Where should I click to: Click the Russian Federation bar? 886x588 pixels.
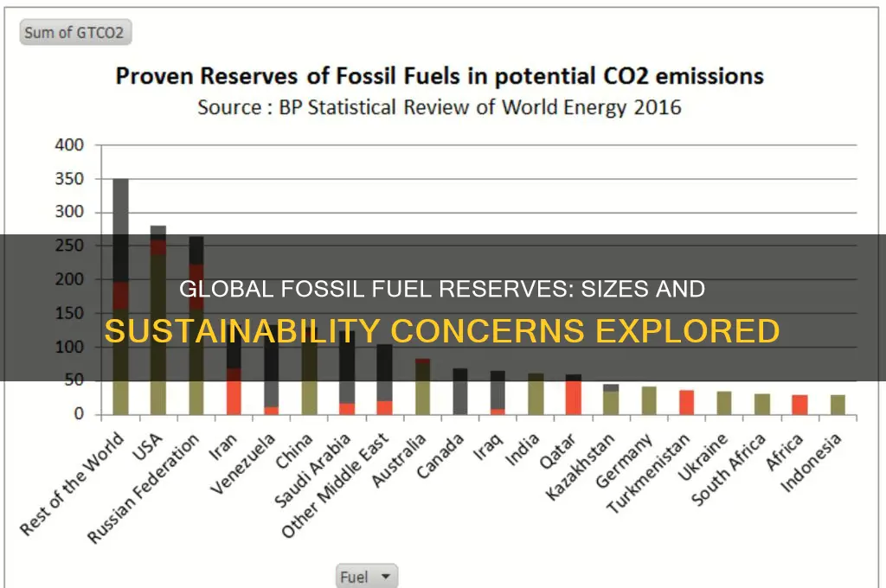click(x=196, y=325)
